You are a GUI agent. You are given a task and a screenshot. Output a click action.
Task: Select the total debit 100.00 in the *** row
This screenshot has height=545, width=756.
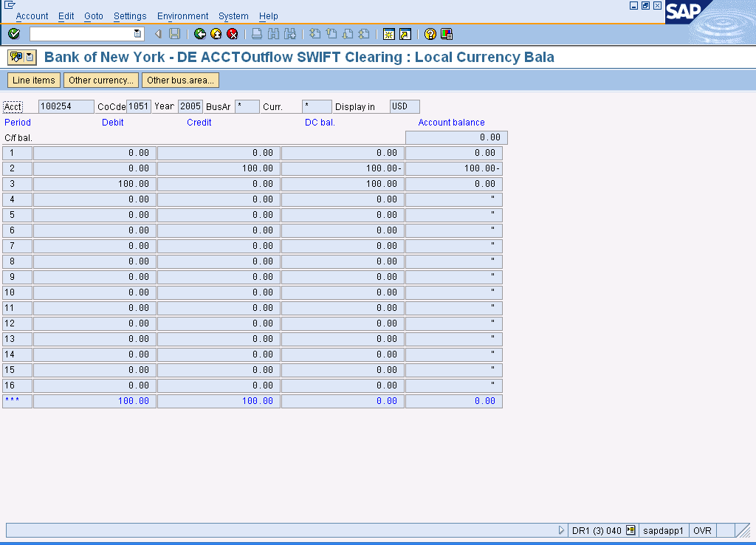coord(95,401)
